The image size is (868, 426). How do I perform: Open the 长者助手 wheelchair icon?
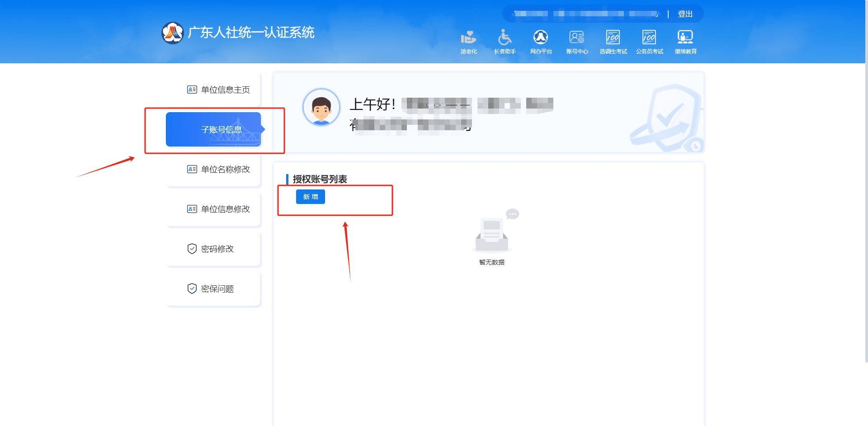[505, 38]
